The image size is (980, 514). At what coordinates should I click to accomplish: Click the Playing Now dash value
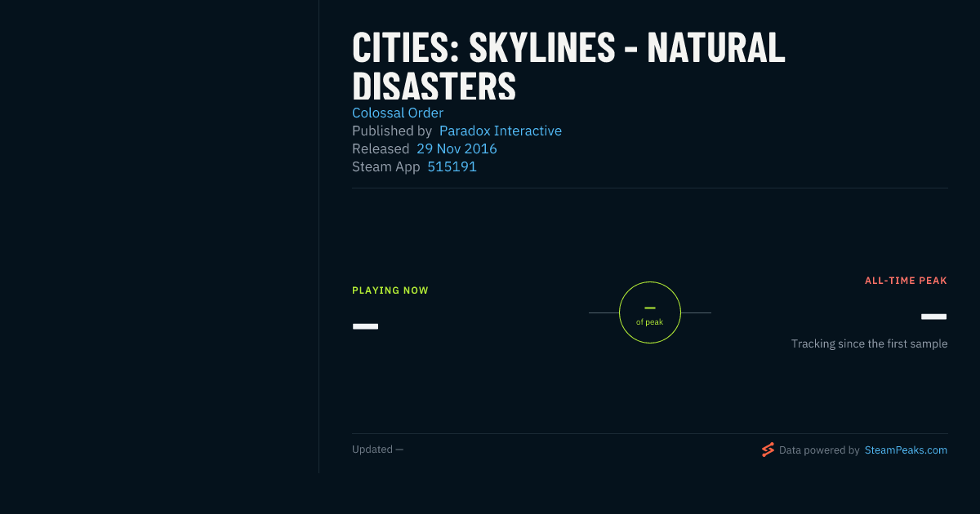pyautogui.click(x=365, y=326)
